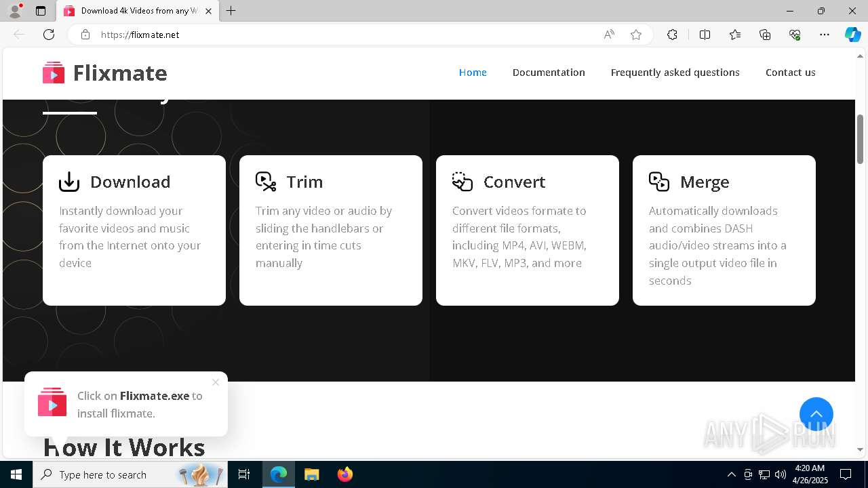Close the Flixmate.exe install popup
The width and height of the screenshot is (868, 488).
click(216, 382)
